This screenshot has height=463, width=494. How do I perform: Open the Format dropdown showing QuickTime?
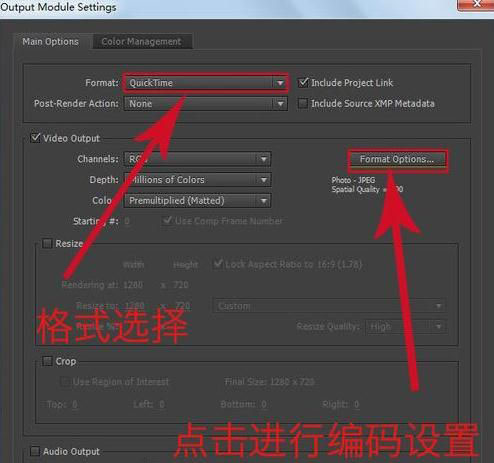tap(205, 83)
